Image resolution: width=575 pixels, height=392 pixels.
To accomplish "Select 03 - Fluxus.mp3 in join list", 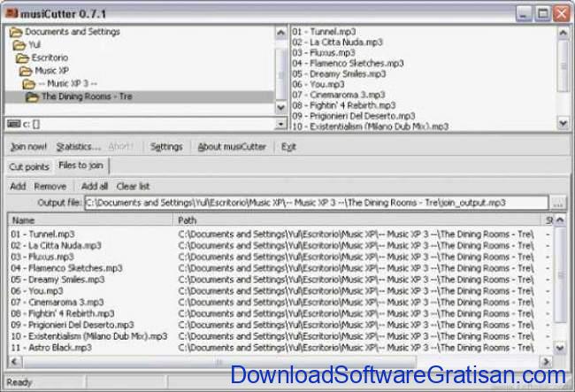I will pyautogui.click(x=42, y=257).
